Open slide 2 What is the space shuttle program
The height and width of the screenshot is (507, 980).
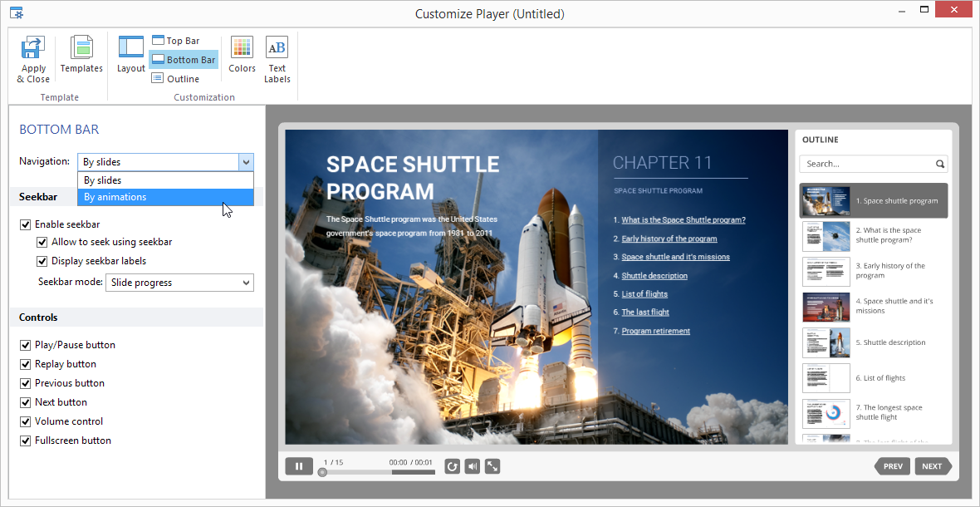[874, 236]
